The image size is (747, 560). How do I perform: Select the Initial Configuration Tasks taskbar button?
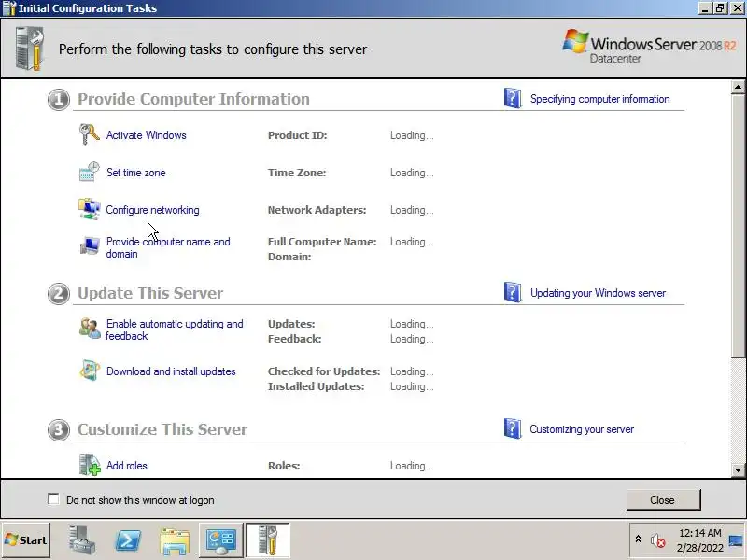point(267,540)
